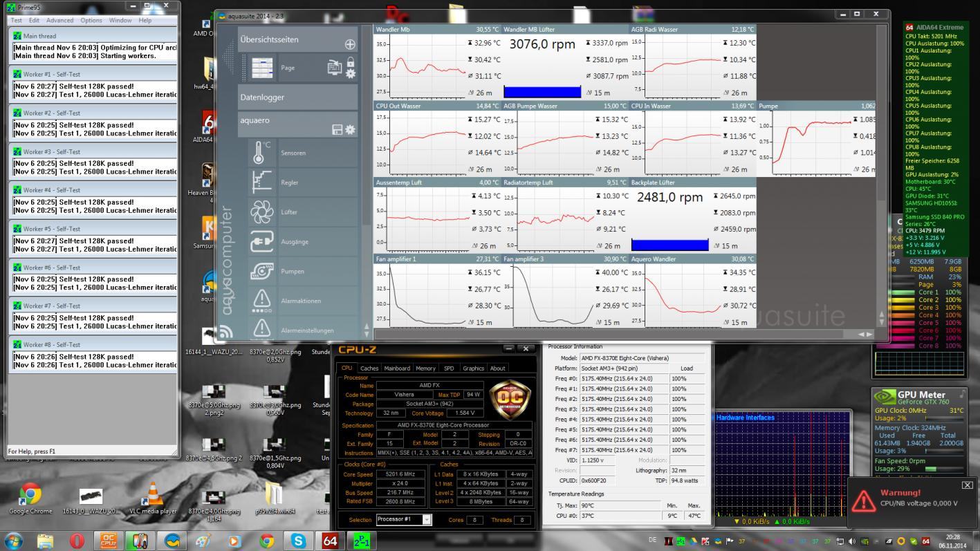Screen dimensions: 980x551
Task: Switch to Prime95 taskbar button
Action: [x=362, y=541]
